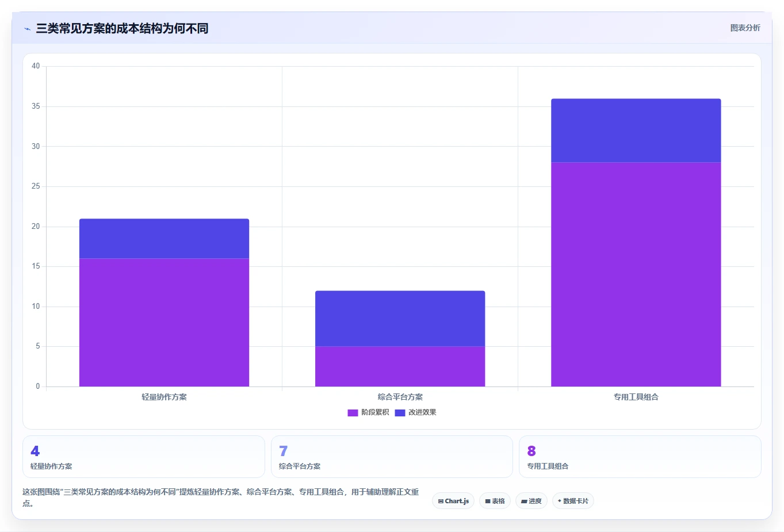
Task: Click the y-axis tick value 25
Action: pos(36,186)
